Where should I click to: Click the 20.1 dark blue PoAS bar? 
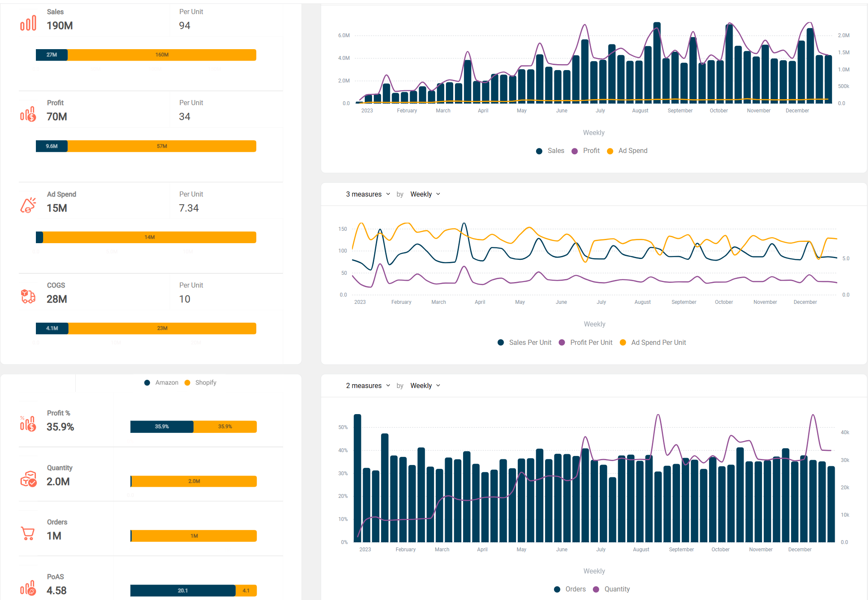[182, 591]
